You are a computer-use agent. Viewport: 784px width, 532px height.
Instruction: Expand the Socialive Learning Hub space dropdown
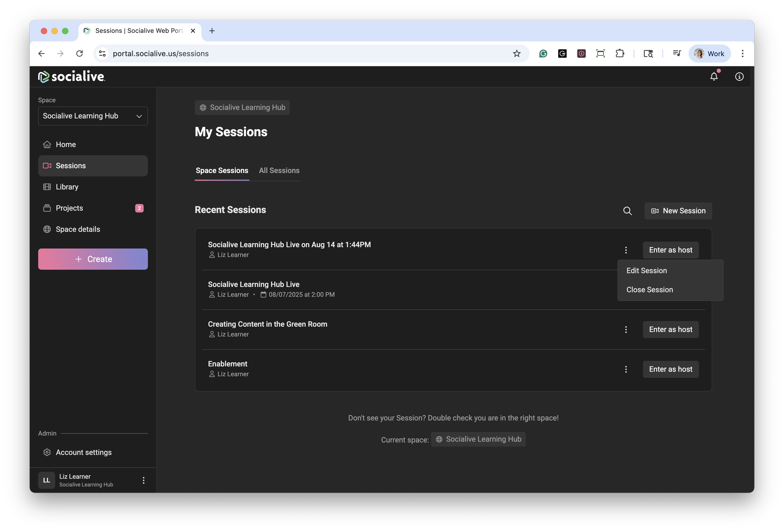pyautogui.click(x=93, y=116)
